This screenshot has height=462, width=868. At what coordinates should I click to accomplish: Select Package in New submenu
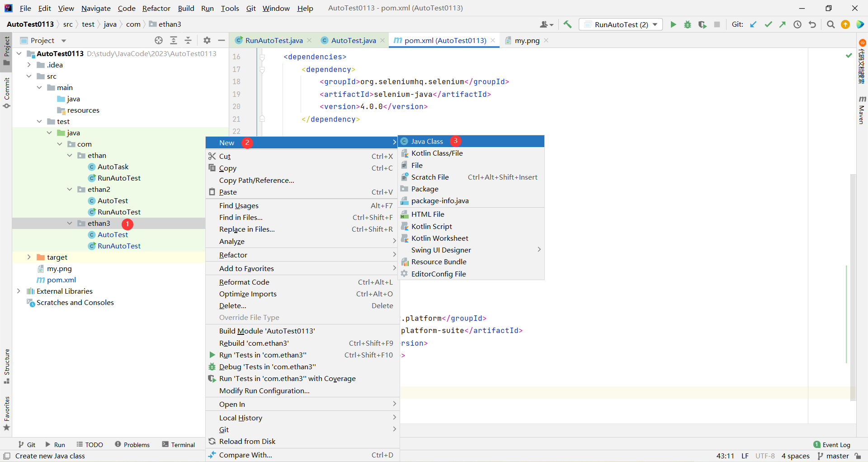[x=471, y=189]
